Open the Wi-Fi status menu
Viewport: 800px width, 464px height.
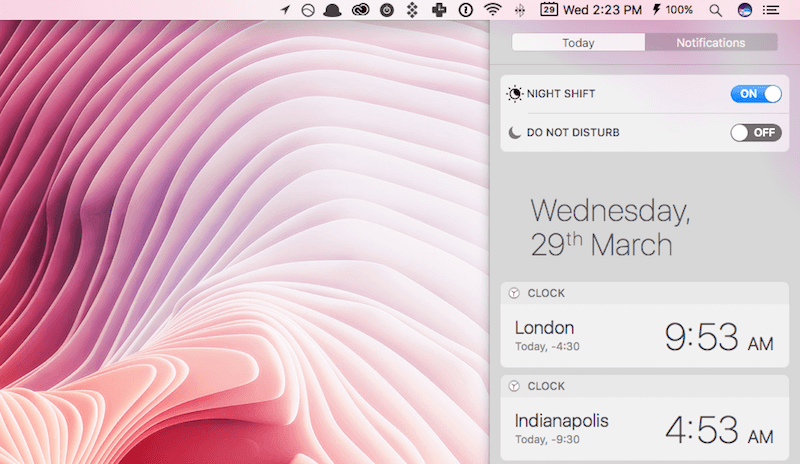tap(492, 10)
